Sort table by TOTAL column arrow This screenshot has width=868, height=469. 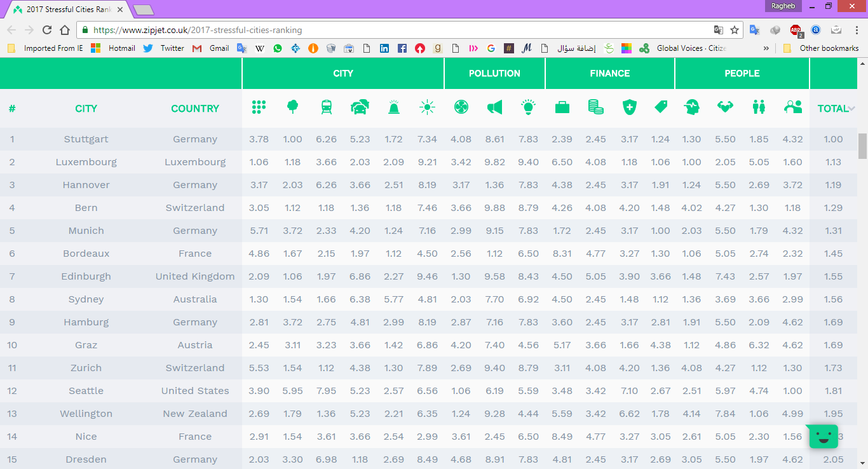[x=851, y=109]
